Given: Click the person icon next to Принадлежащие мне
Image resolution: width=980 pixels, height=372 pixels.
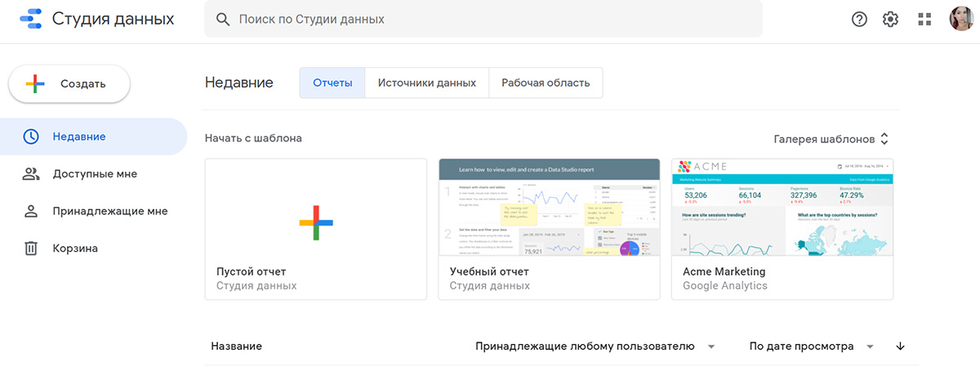Looking at the screenshot, I should pos(31,211).
